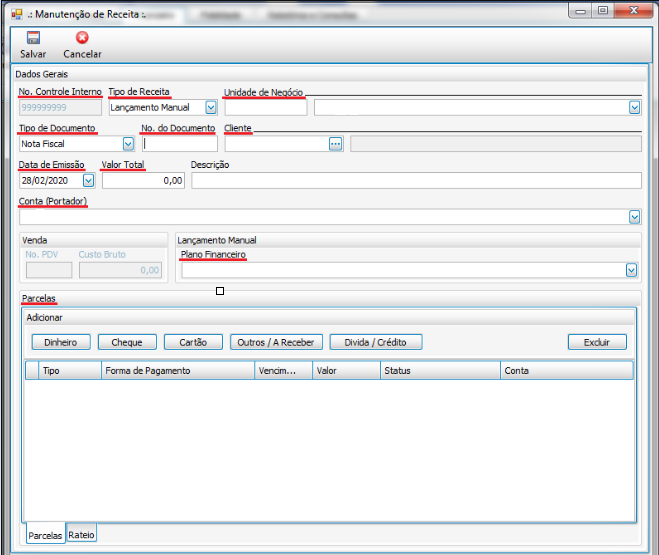Focus the No. do Documento field
This screenshot has height=555, width=659.
coord(180,144)
